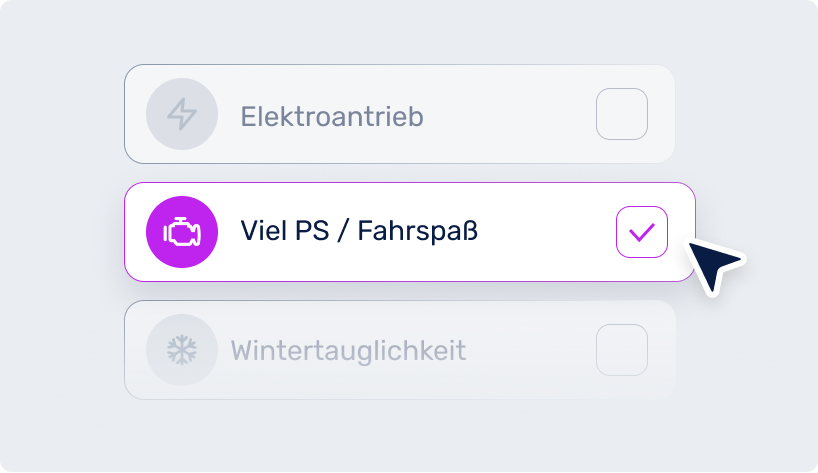Click the purple checkmark tick
Image resolution: width=818 pixels, height=473 pixels.
[x=641, y=233]
